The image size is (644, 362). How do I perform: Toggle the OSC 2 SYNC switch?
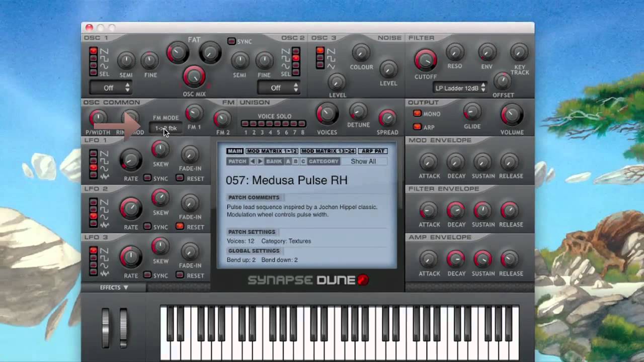(231, 41)
